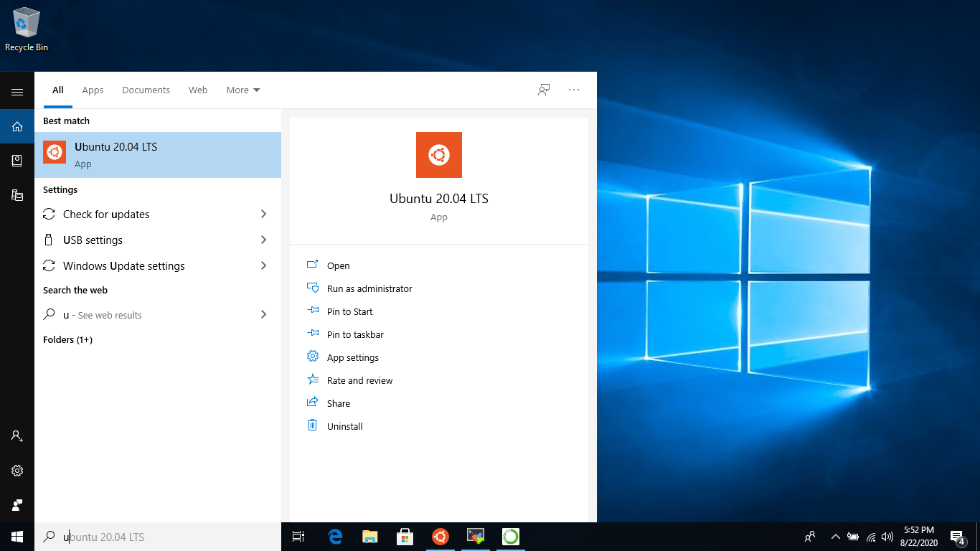Screen dimensions: 980x551
Task: Select the All search tab
Action: (x=58, y=90)
